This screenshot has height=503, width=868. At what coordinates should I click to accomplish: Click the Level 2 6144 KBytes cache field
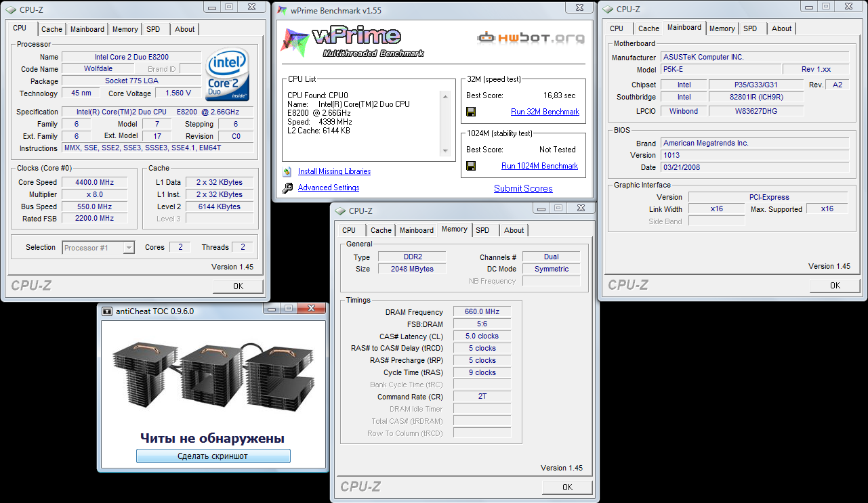pyautogui.click(x=220, y=207)
